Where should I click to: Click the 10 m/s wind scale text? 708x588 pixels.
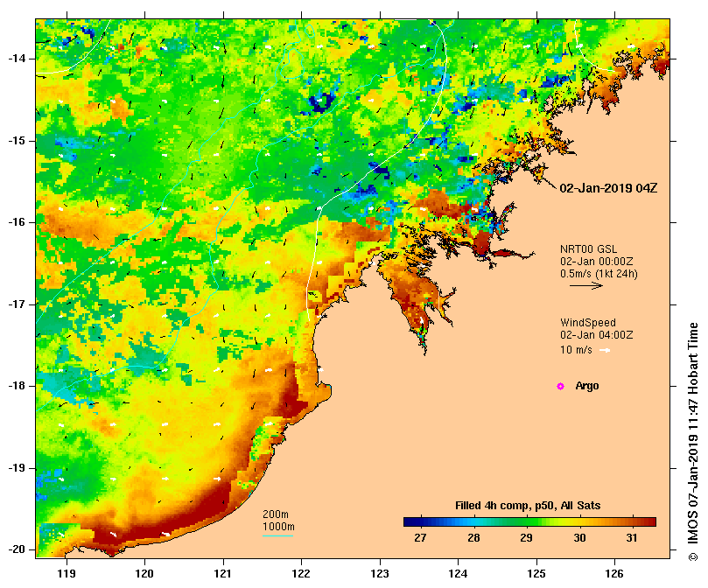(x=576, y=350)
